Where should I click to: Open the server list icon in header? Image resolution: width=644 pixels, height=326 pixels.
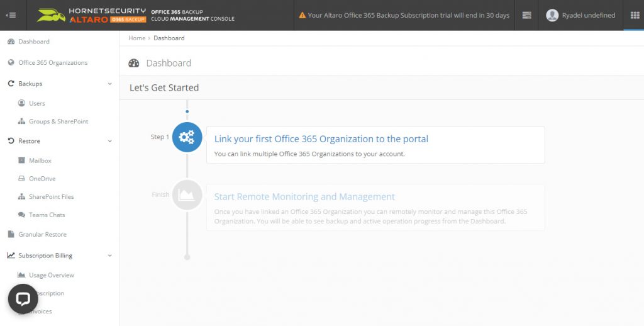pos(526,15)
